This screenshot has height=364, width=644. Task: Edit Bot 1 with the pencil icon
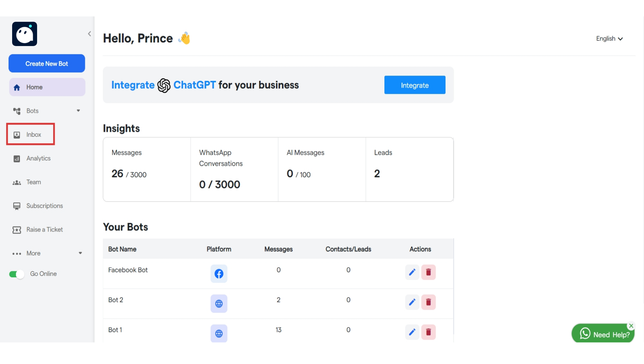coord(412,332)
